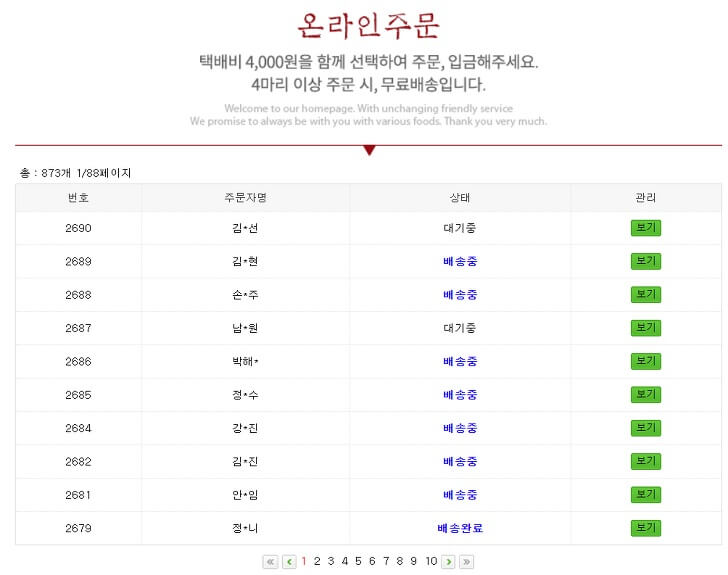Open 보기 button for order 2688
Viewport: 728px width, 575px height.
[645, 295]
